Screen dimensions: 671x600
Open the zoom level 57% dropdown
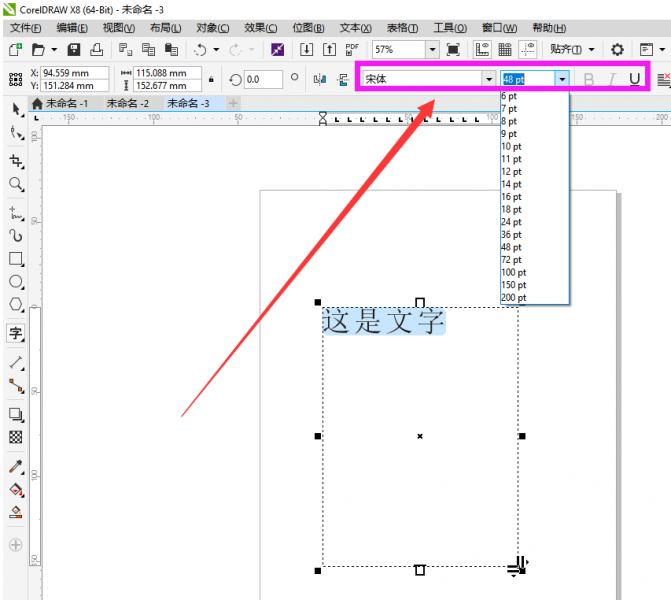point(432,49)
